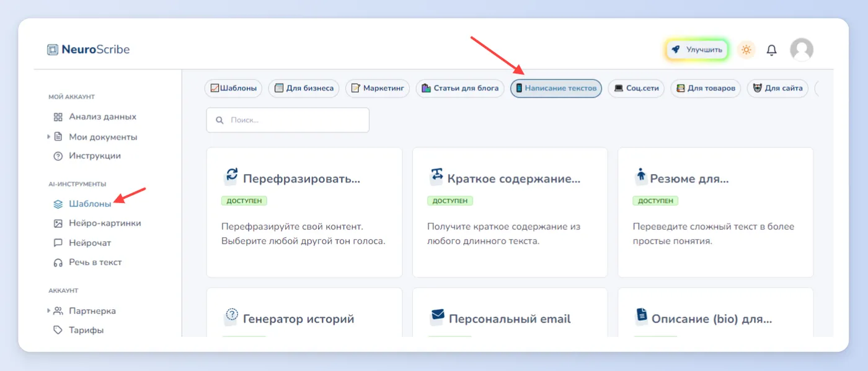Click the Анализ данных grid icon
The height and width of the screenshot is (371, 868).
click(58, 117)
